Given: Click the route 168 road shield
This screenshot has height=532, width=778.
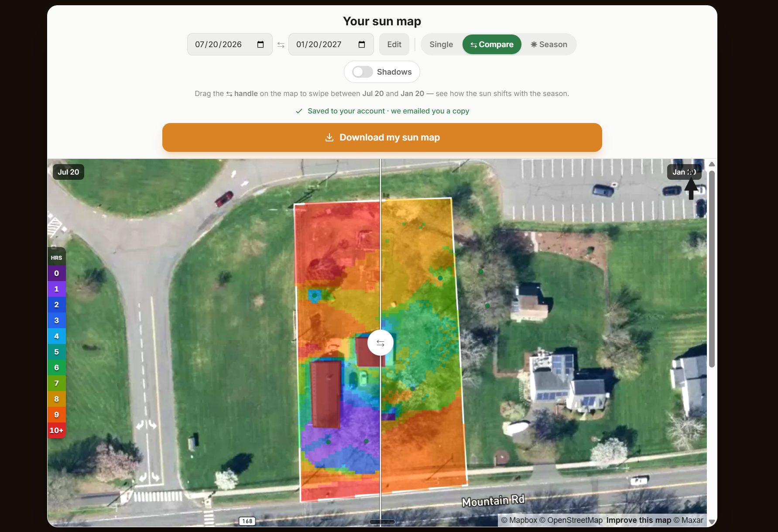Looking at the screenshot, I should point(247,521).
